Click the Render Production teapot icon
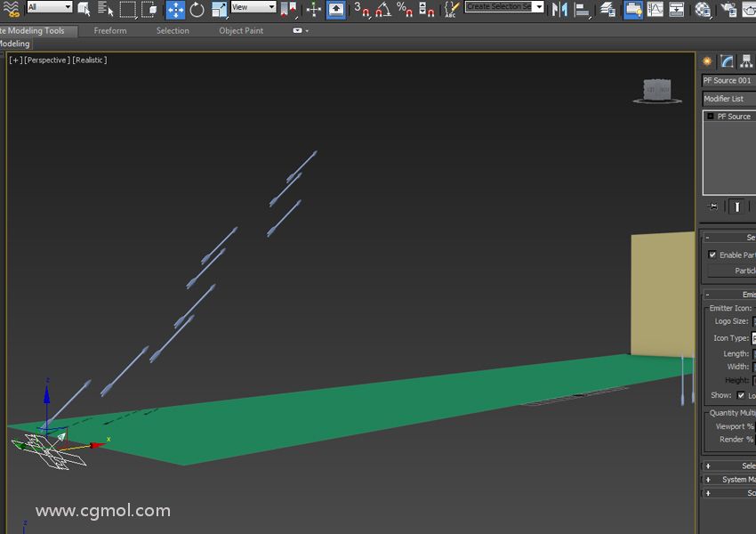Screen dimensions: 756x534 click(749, 10)
